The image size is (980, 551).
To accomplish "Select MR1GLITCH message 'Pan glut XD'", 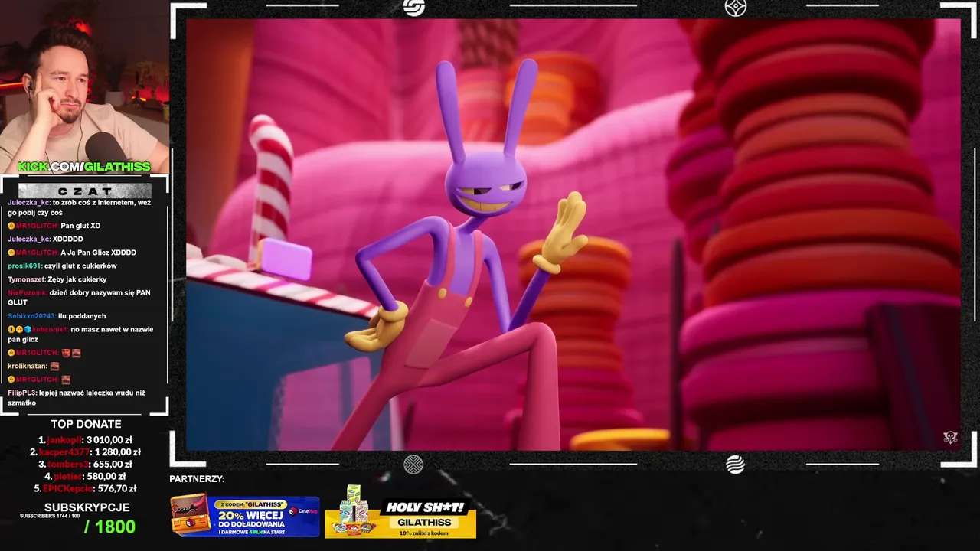I will coord(54,226).
